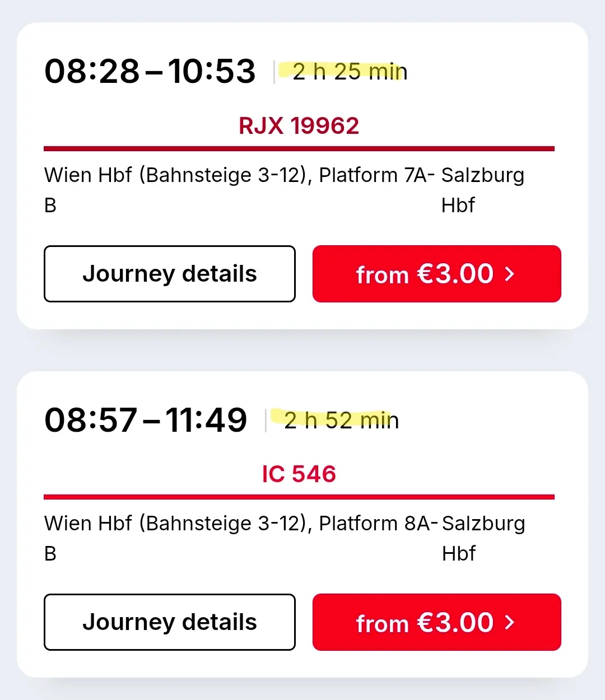Click the IC 546 train label
605x700 pixels.
pos(299,474)
